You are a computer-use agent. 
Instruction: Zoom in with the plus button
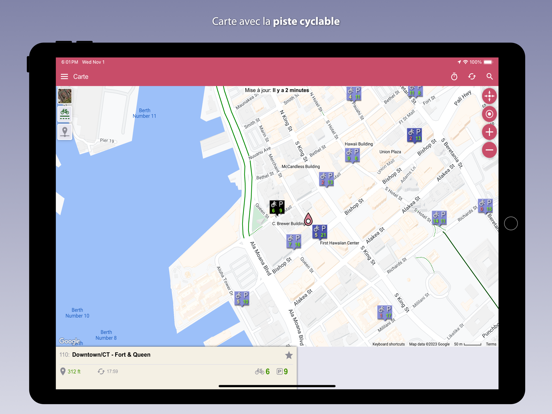tap(489, 132)
